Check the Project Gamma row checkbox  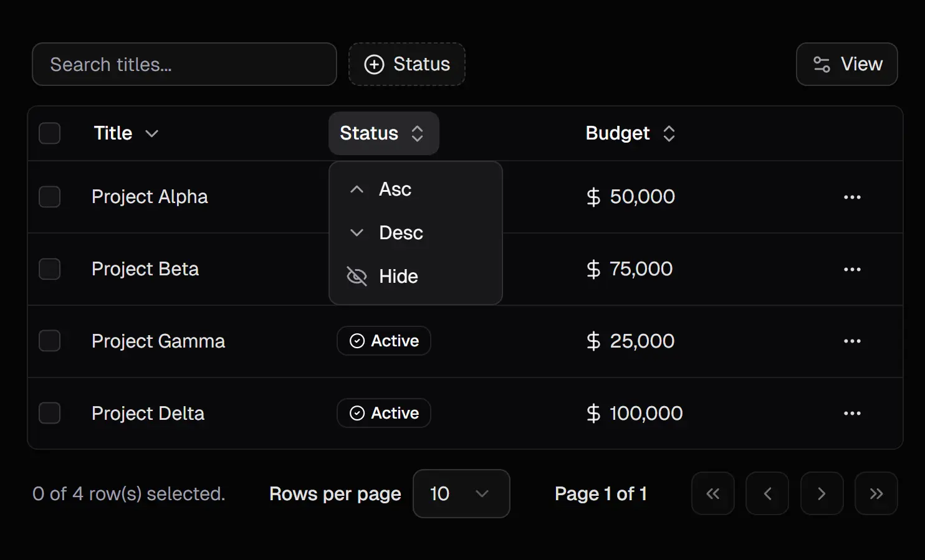coord(49,341)
